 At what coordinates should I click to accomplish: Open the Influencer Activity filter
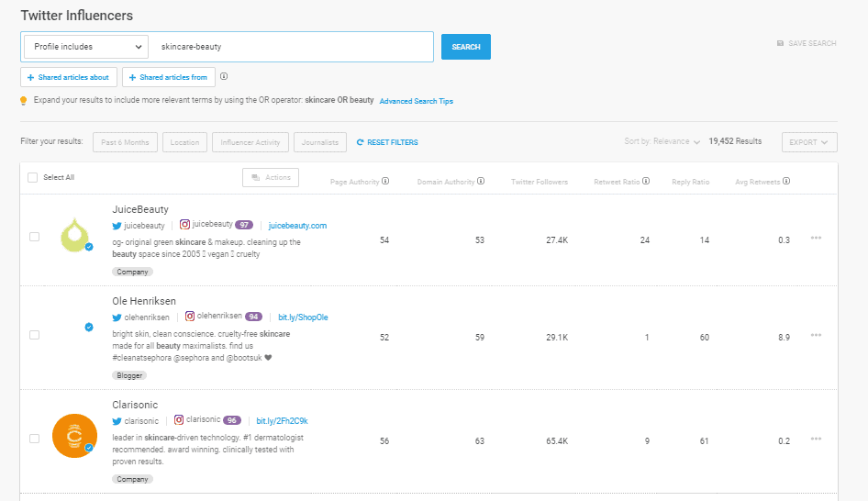pos(250,142)
